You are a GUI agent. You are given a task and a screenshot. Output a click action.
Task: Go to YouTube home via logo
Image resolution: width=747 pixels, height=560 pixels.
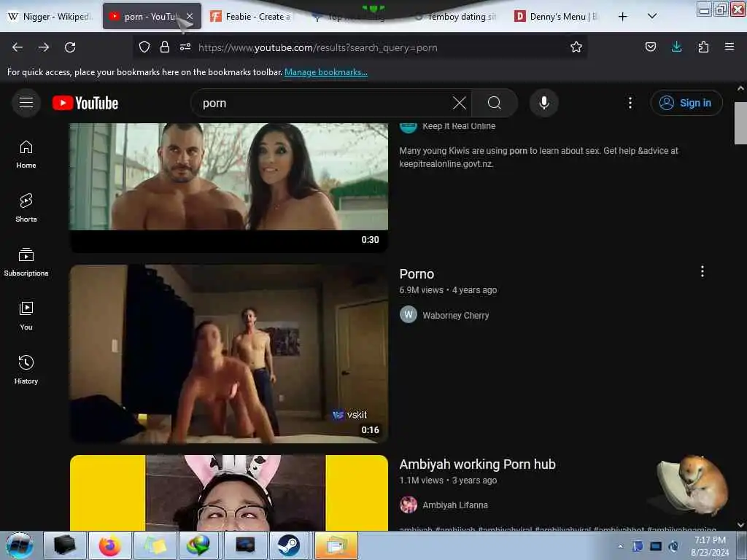click(85, 103)
